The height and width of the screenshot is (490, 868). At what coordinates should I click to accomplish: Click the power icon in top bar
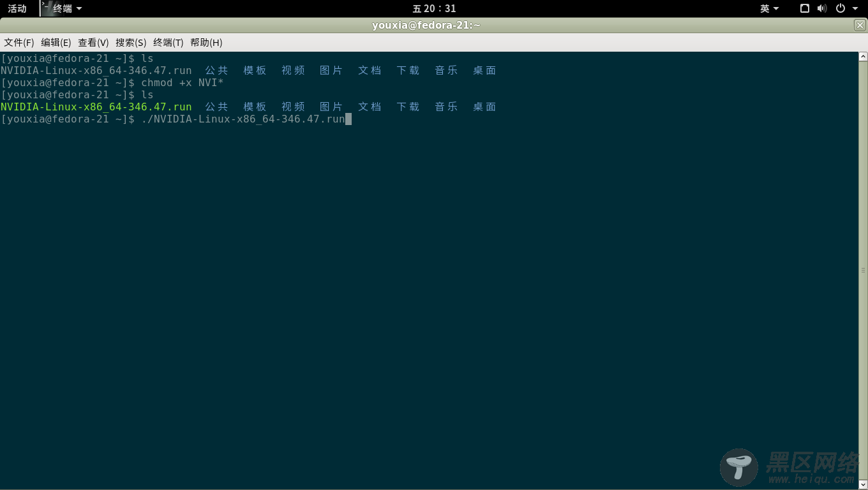tap(841, 8)
